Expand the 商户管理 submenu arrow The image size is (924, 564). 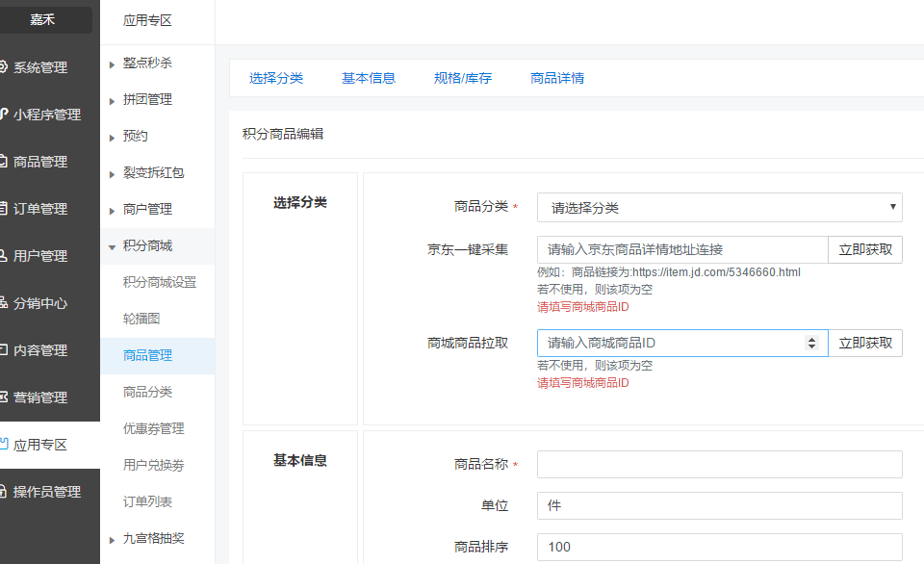(x=112, y=211)
